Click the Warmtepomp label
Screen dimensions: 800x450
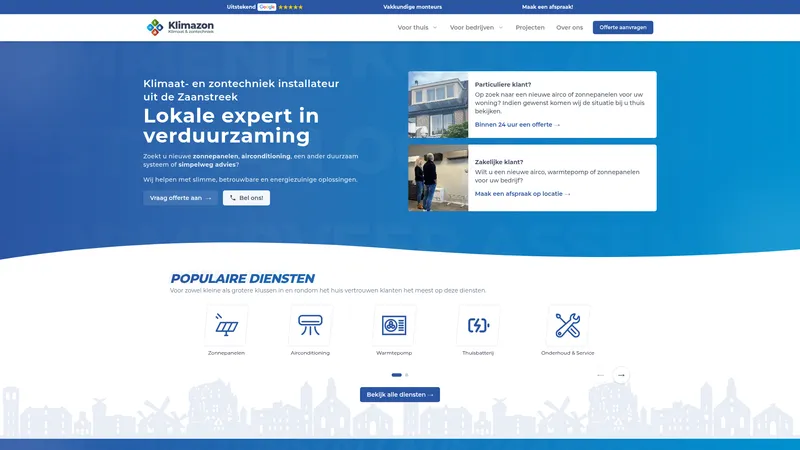click(394, 353)
